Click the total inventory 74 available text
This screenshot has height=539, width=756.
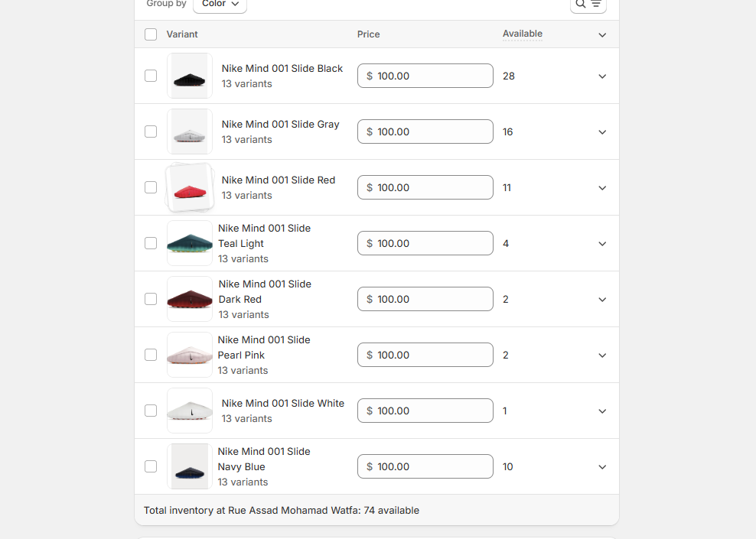[282, 511]
